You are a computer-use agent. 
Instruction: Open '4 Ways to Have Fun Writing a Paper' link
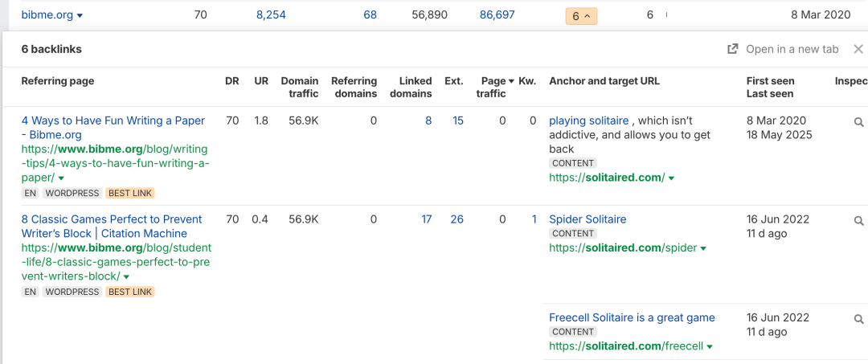(113, 128)
